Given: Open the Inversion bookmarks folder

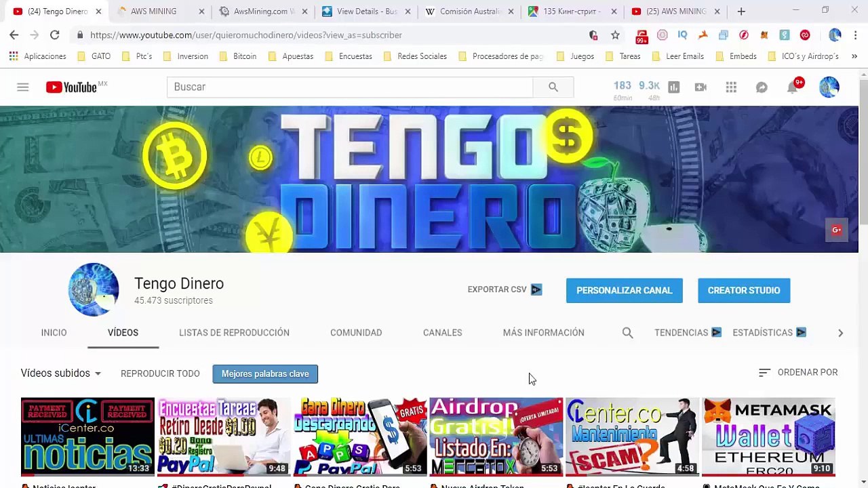Looking at the screenshot, I should tap(186, 56).
